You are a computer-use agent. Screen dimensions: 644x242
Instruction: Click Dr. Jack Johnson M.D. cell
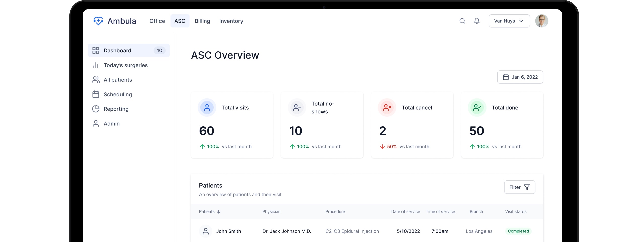click(287, 231)
